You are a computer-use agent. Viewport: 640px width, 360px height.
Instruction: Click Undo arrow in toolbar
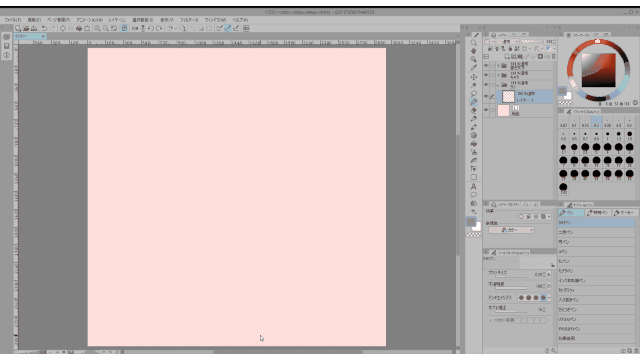coord(44,28)
